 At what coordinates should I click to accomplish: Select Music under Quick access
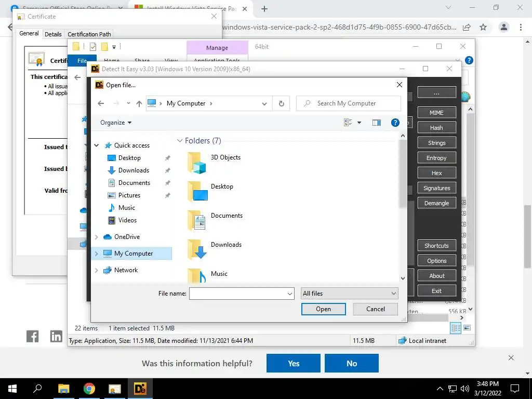pos(127,208)
